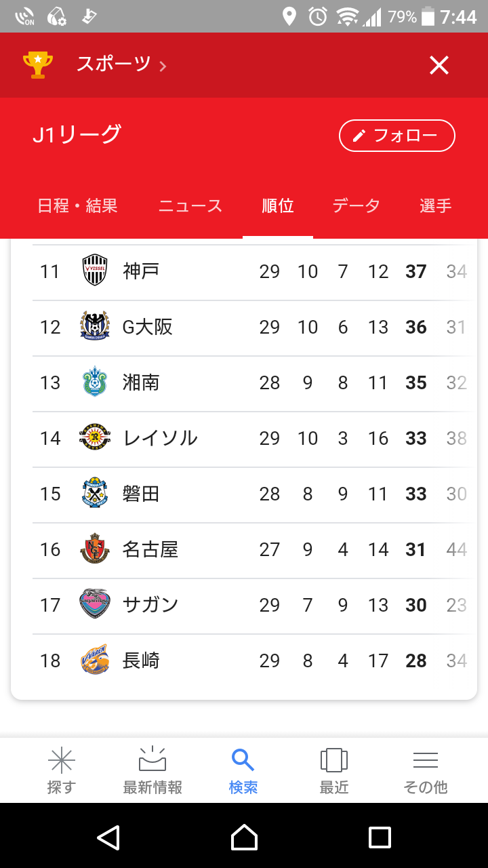Tap the Android home button
The width and height of the screenshot is (488, 868).
pyautogui.click(x=244, y=837)
